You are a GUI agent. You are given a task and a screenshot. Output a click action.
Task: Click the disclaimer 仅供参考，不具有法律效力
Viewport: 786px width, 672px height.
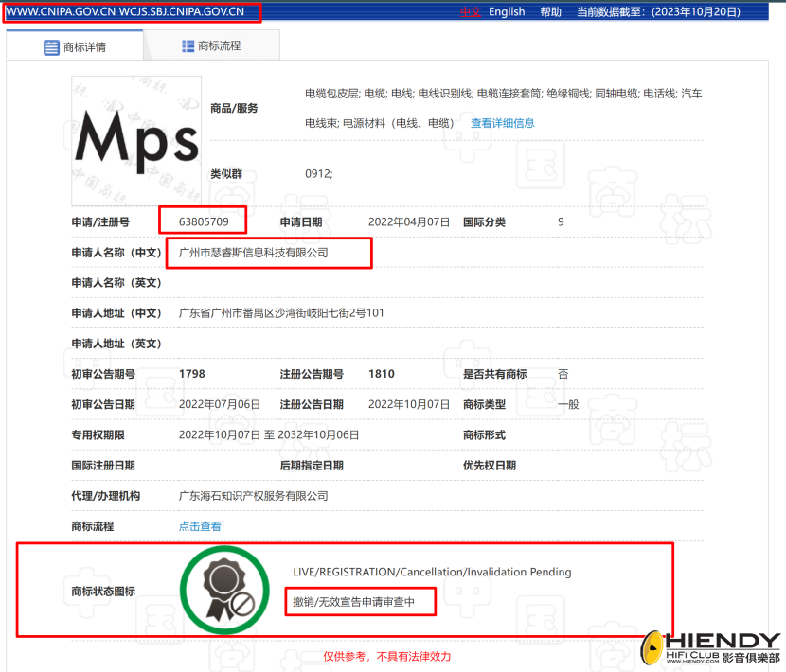[x=387, y=656]
